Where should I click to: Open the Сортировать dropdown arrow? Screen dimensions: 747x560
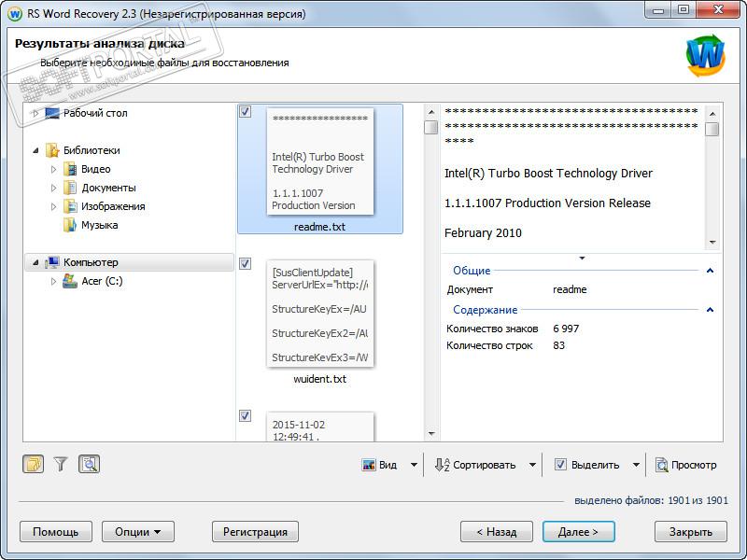click(532, 465)
